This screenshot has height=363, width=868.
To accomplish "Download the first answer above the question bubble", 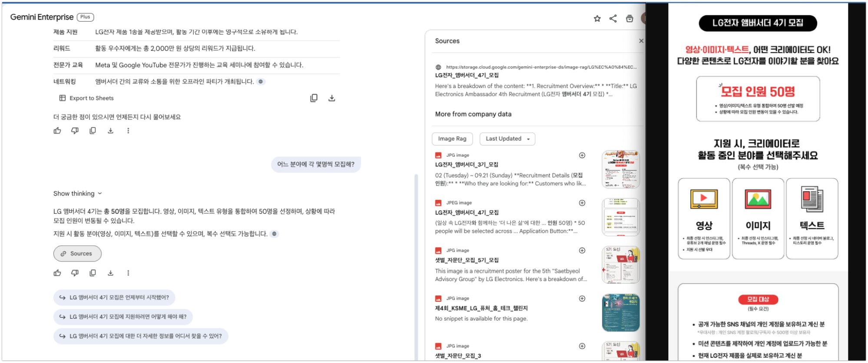I will coord(111,131).
